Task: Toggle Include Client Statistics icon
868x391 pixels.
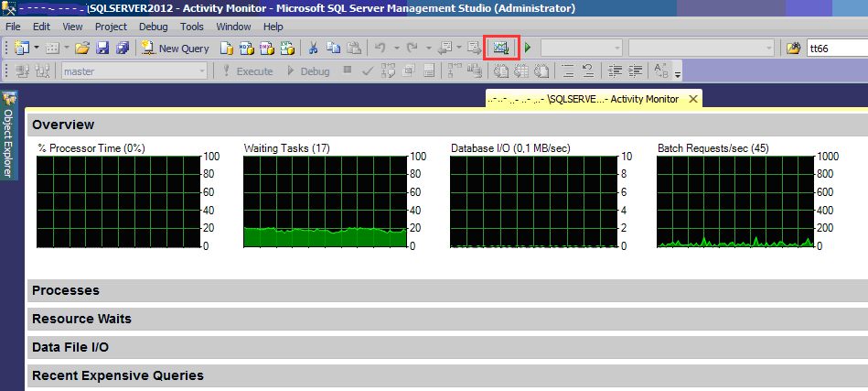Action: [475, 70]
